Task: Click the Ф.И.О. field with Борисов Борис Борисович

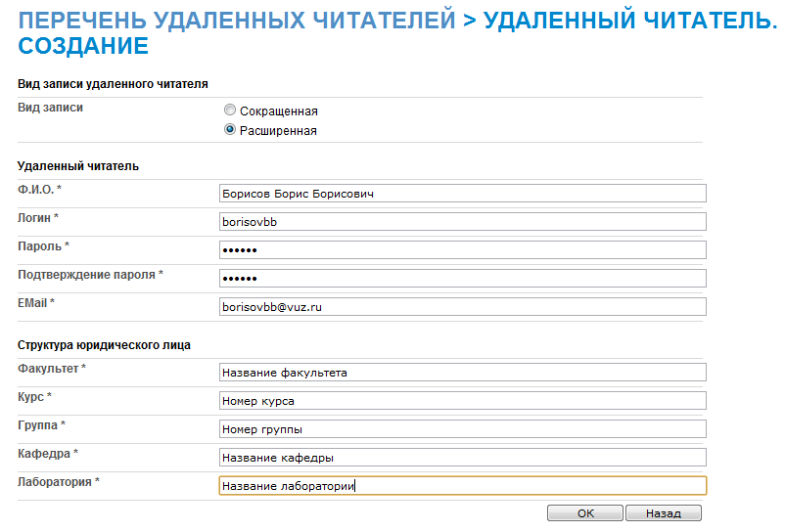Action: [463, 194]
